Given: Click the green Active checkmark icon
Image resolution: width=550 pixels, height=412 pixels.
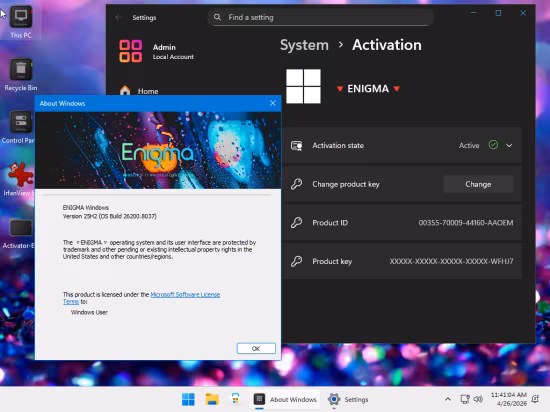Looking at the screenshot, I should (x=493, y=145).
